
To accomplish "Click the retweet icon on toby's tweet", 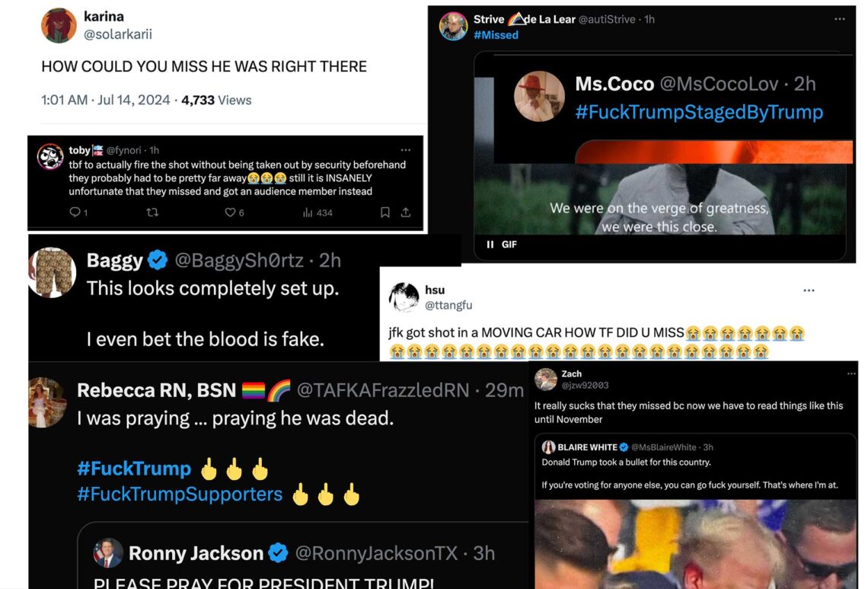I will (x=152, y=213).
